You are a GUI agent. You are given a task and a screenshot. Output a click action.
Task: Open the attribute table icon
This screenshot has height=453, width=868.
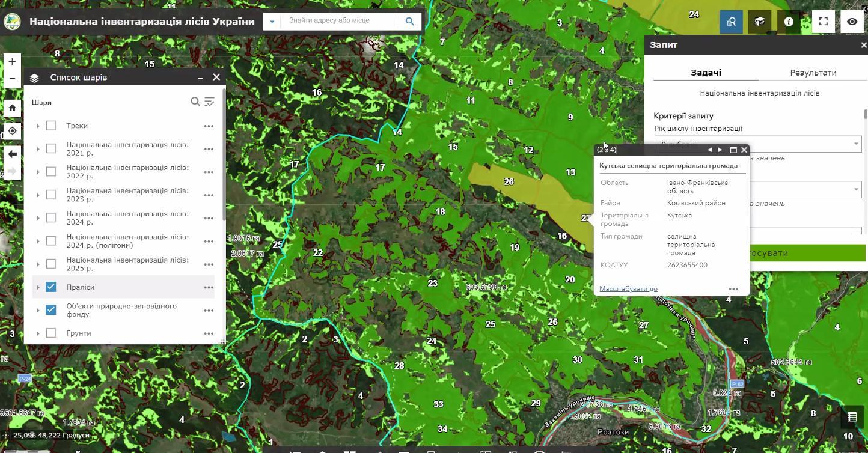click(852, 416)
